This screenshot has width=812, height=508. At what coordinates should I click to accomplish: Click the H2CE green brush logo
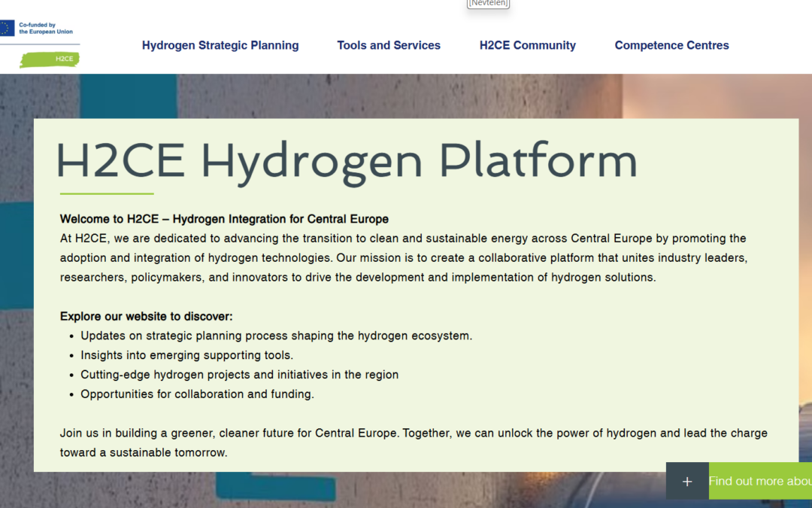tap(48, 59)
